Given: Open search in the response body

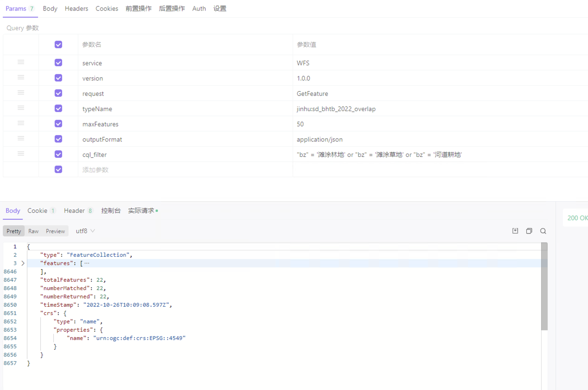Looking at the screenshot, I should point(543,230).
